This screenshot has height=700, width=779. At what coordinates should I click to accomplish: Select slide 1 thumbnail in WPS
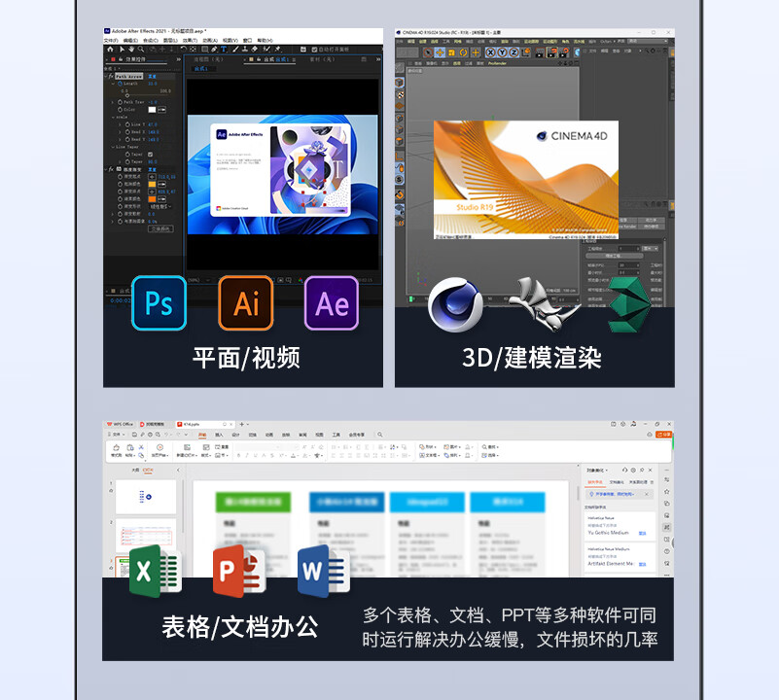pyautogui.click(x=146, y=496)
